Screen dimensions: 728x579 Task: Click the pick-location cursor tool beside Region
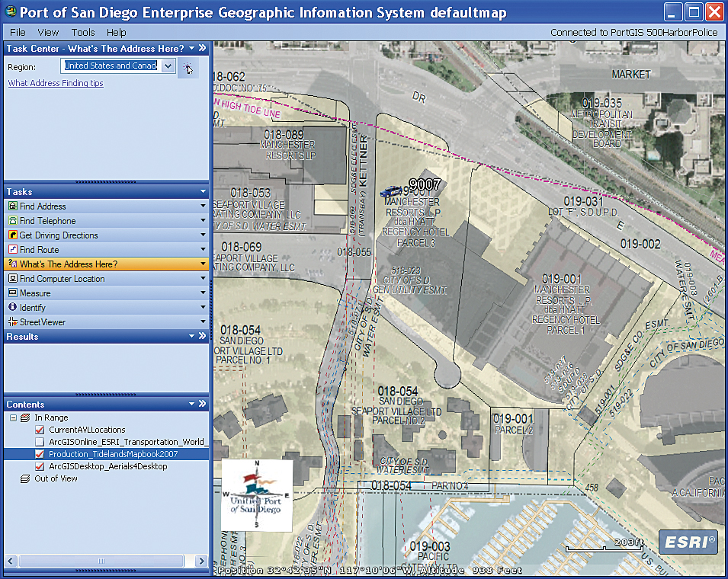[188, 68]
